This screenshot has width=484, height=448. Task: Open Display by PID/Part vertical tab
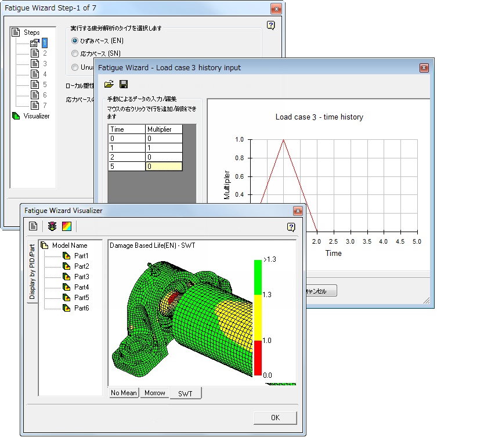tap(32, 272)
